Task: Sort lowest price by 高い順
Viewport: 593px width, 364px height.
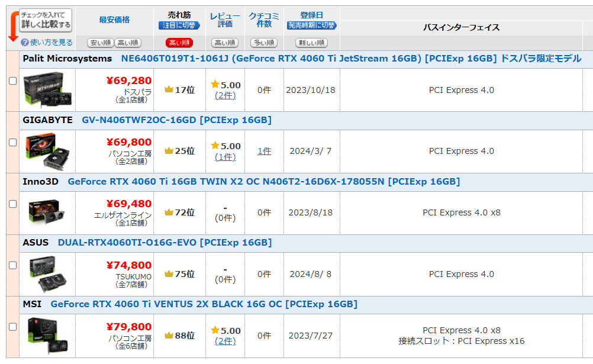Action: [128, 43]
